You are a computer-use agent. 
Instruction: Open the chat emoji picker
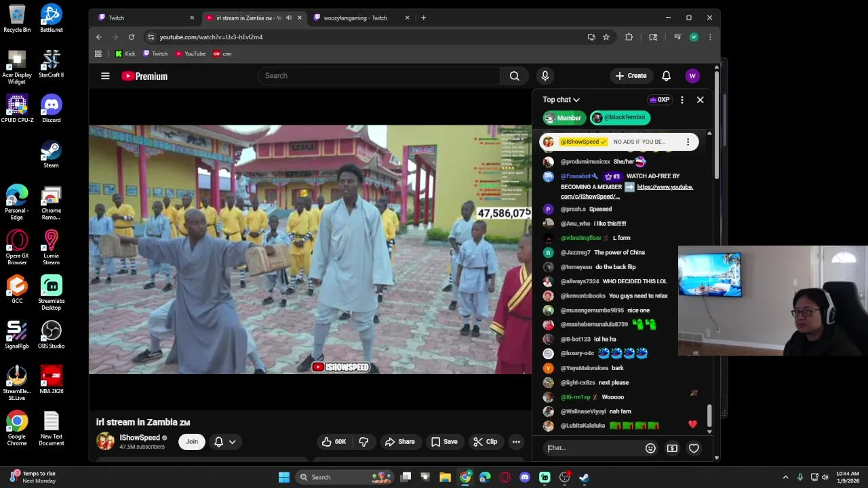point(650,448)
